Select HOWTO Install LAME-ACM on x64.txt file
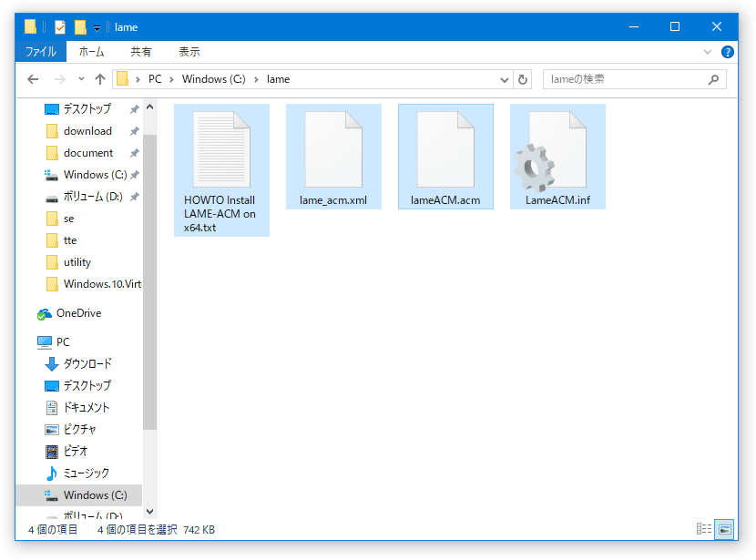Image resolution: width=756 pixels, height=560 pixels. (221, 170)
